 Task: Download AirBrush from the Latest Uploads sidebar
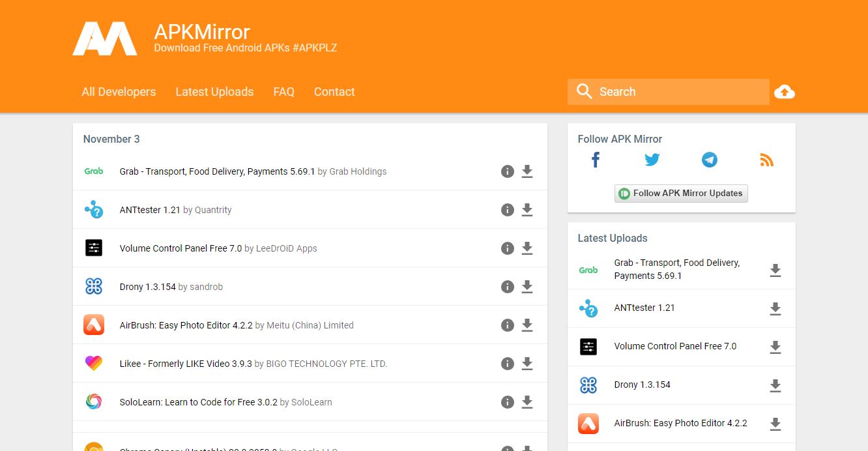pos(775,424)
